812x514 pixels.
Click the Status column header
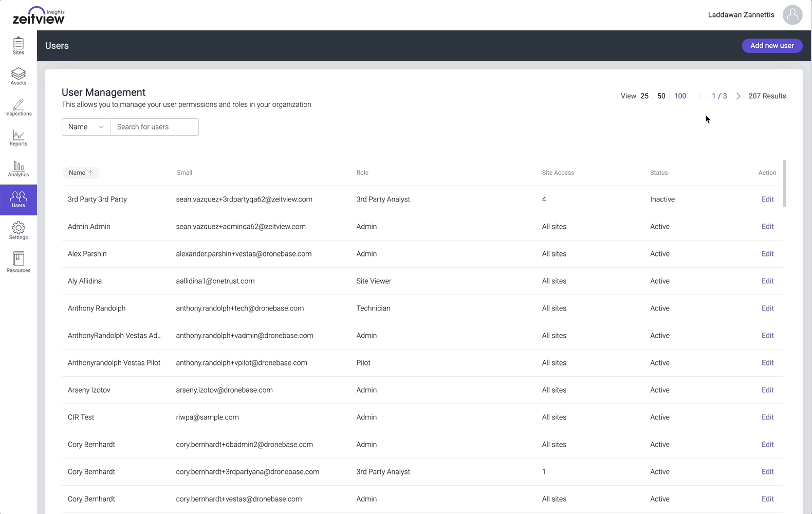(659, 173)
